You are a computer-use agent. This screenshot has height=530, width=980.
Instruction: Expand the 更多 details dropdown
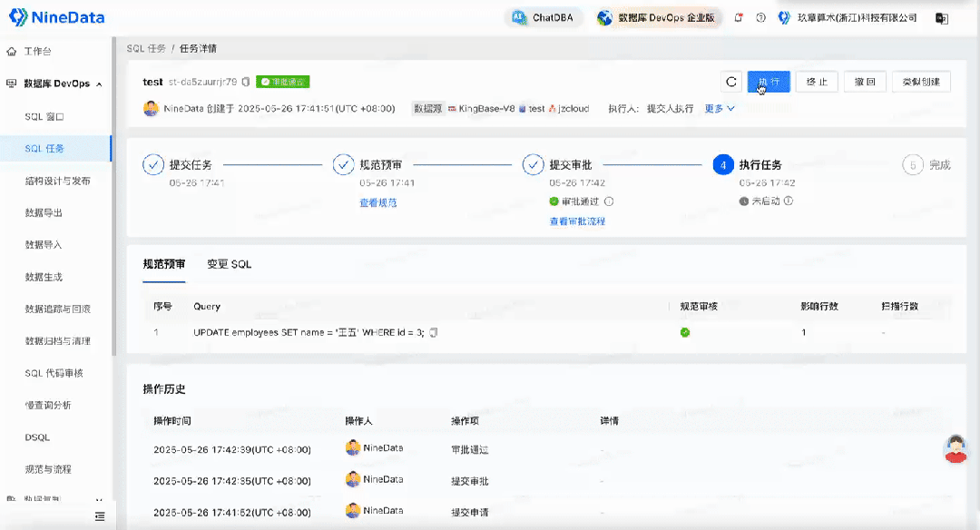click(720, 109)
